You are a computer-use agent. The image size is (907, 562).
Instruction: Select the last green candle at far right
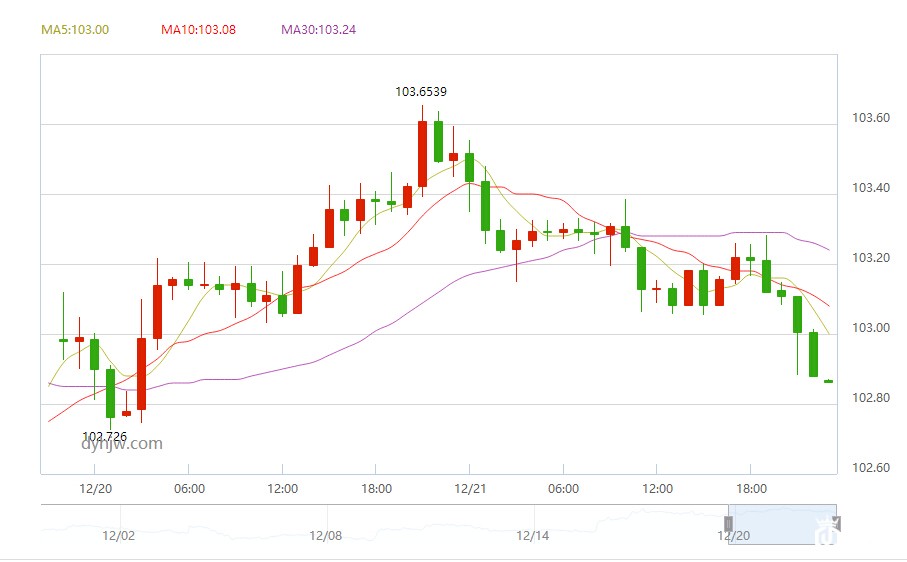828,381
